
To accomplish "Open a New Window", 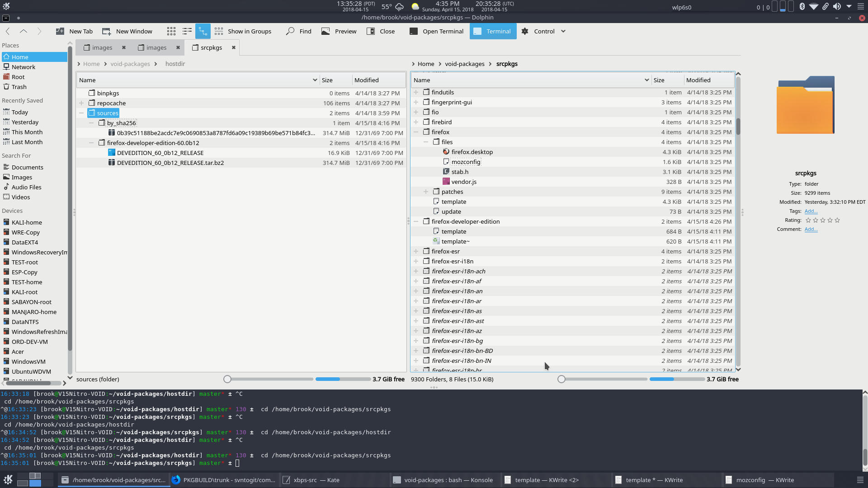I will click(127, 31).
